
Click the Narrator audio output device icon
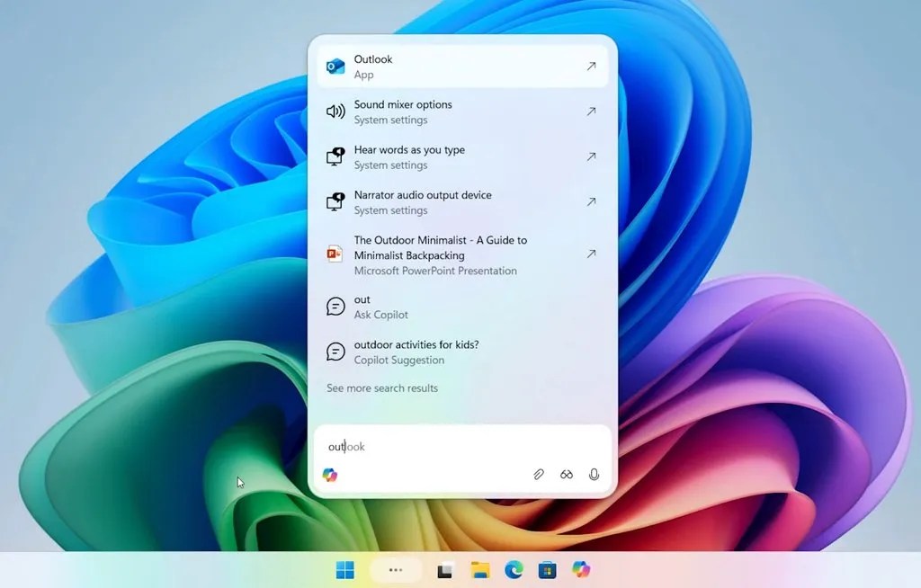click(x=335, y=201)
